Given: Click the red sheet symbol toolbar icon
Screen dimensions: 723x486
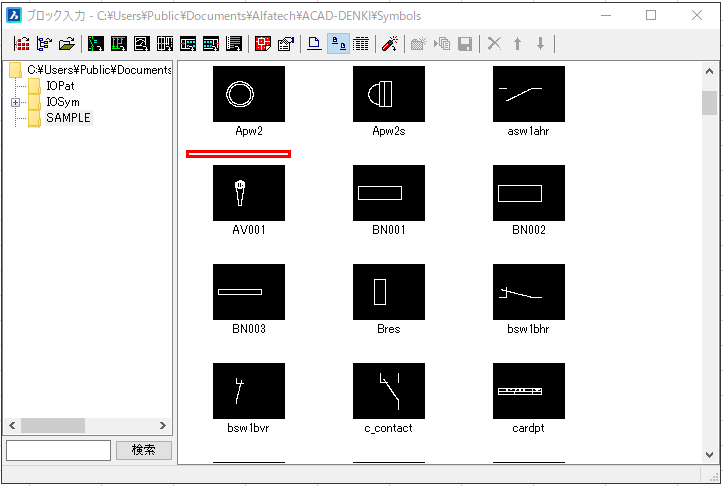Looking at the screenshot, I should click(263, 44).
